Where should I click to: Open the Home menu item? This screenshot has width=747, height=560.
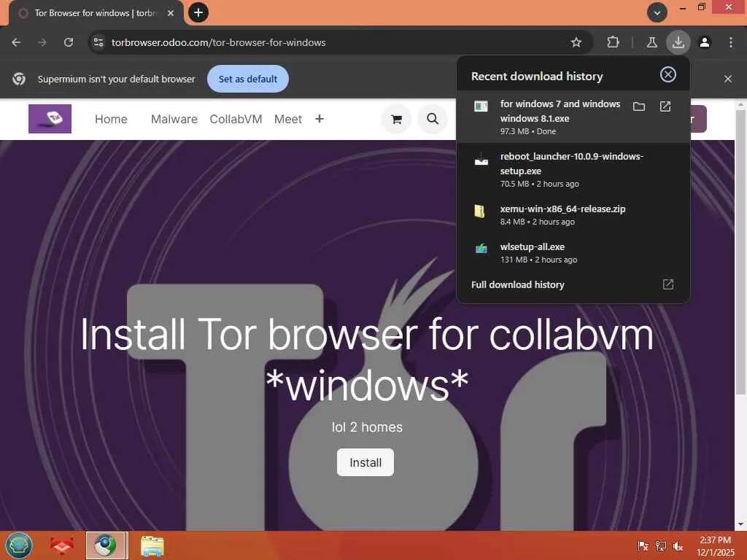coord(111,119)
